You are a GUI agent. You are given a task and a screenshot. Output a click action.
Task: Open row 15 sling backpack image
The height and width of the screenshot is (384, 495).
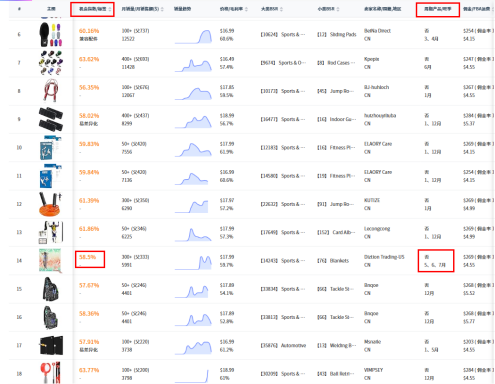51,289
